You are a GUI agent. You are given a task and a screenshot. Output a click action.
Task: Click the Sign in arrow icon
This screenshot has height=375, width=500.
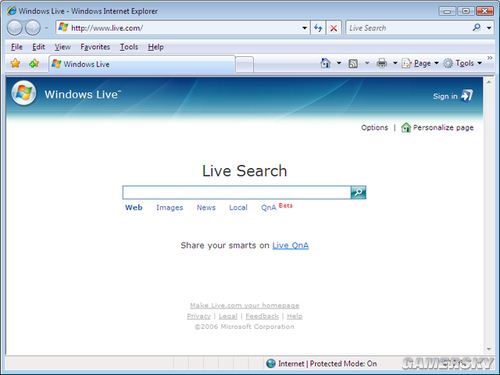coord(467,96)
